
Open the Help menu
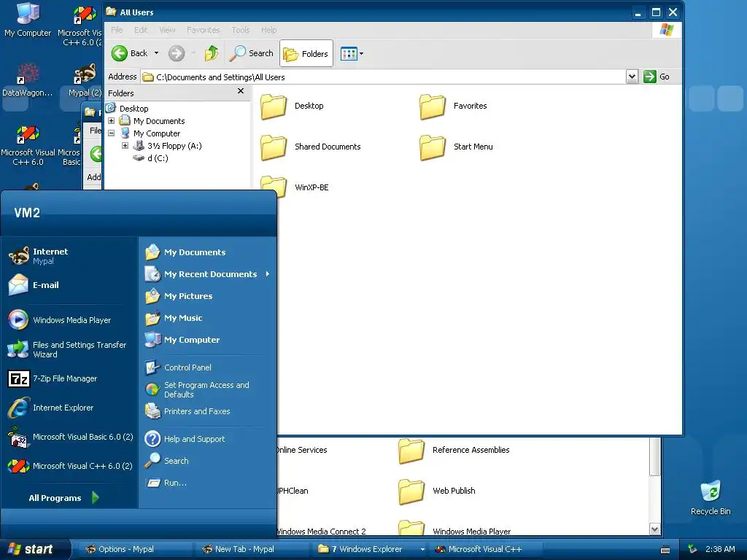268,29
